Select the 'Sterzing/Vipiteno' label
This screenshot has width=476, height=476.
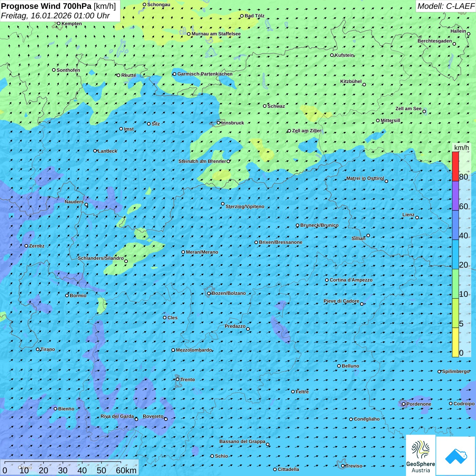click(245, 206)
